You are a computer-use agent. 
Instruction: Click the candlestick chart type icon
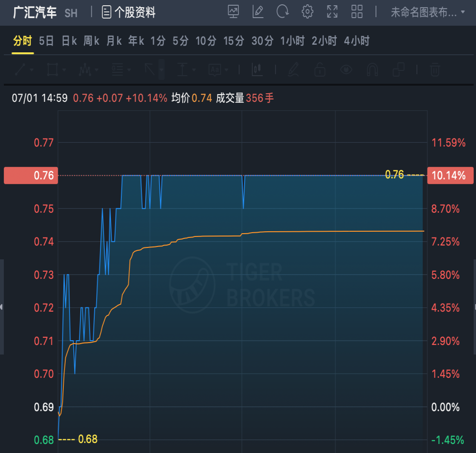257,70
